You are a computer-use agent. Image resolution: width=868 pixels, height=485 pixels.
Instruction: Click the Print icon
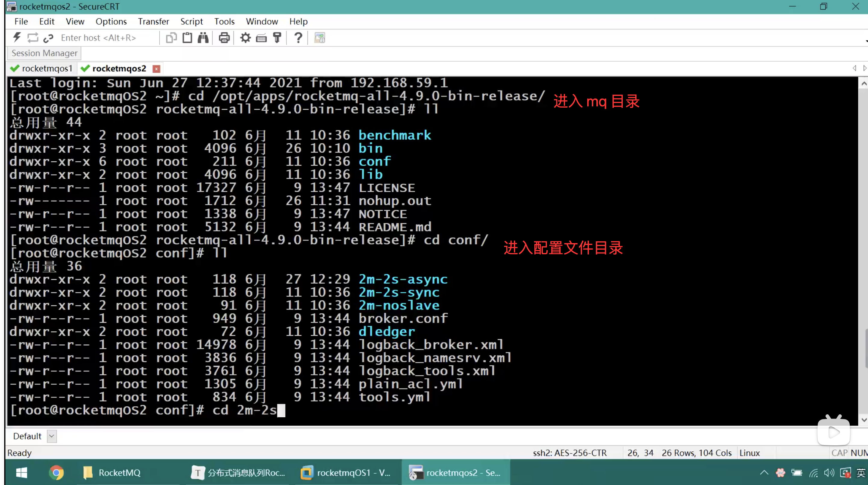224,37
